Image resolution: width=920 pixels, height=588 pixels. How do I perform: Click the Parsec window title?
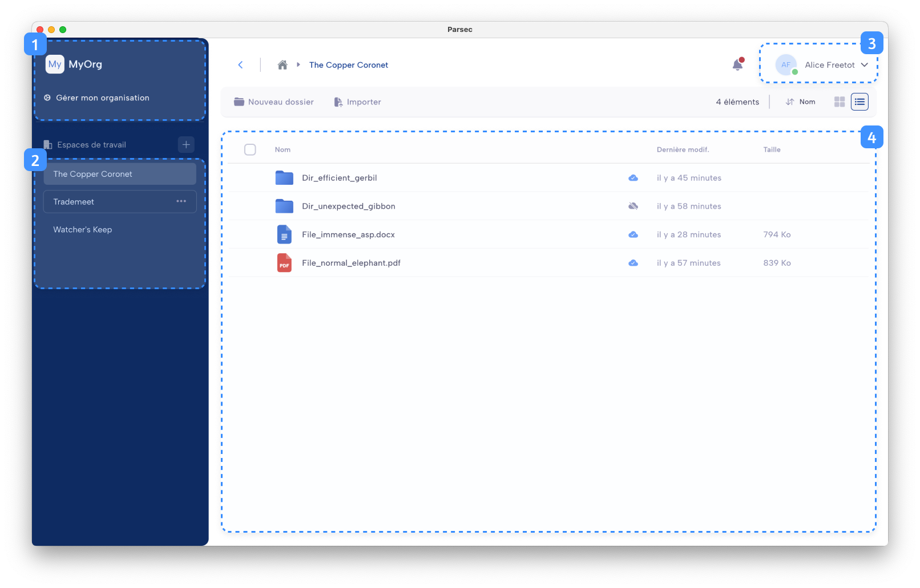[460, 30]
